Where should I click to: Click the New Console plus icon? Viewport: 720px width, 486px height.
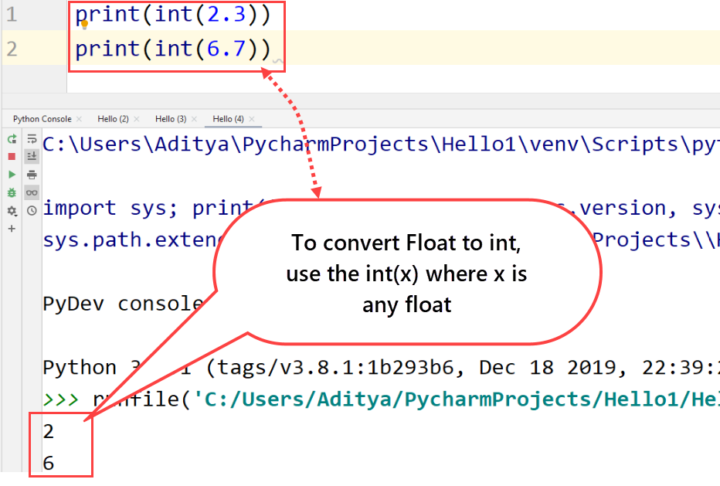pos(12,229)
